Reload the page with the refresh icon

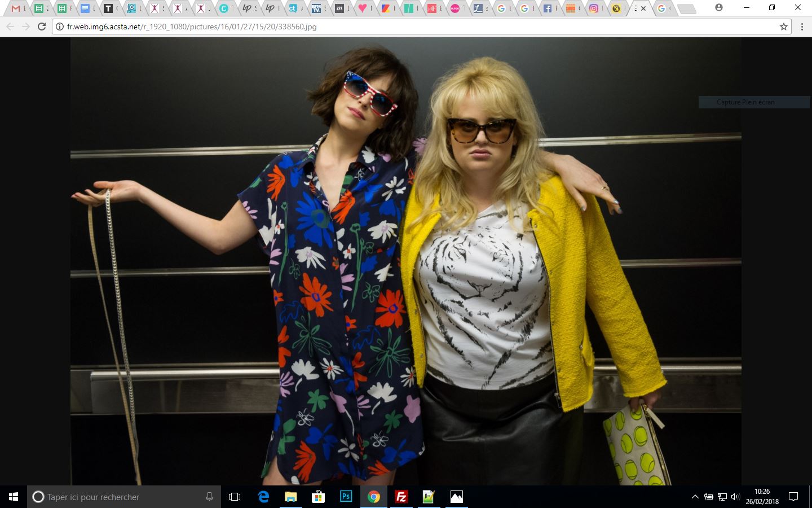41,27
